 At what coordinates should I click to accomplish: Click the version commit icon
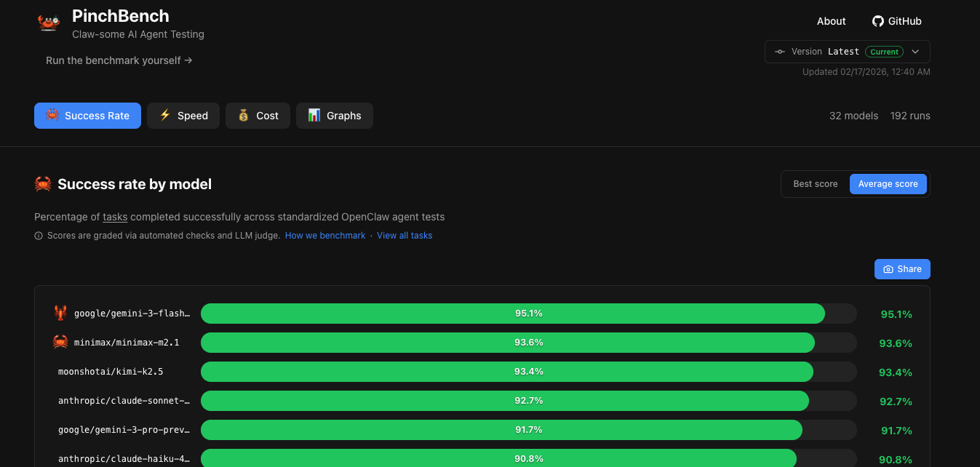click(780, 52)
